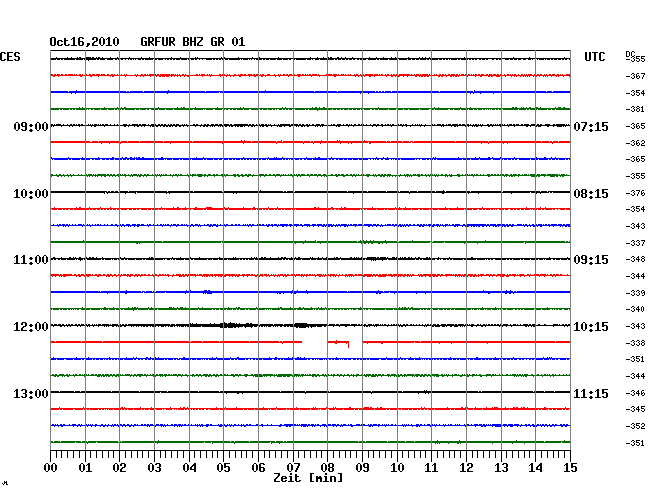Click the DC offset value '-339'
The width and height of the screenshot is (650, 494).
click(x=635, y=293)
